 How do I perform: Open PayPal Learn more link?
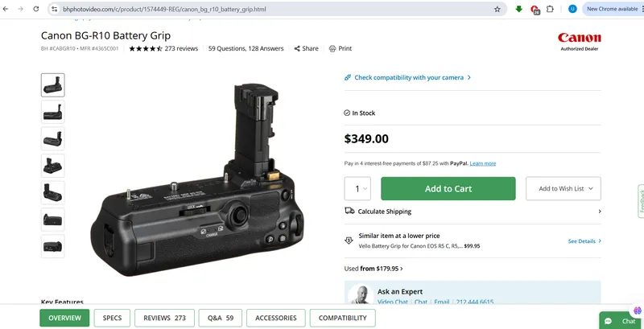click(x=482, y=163)
